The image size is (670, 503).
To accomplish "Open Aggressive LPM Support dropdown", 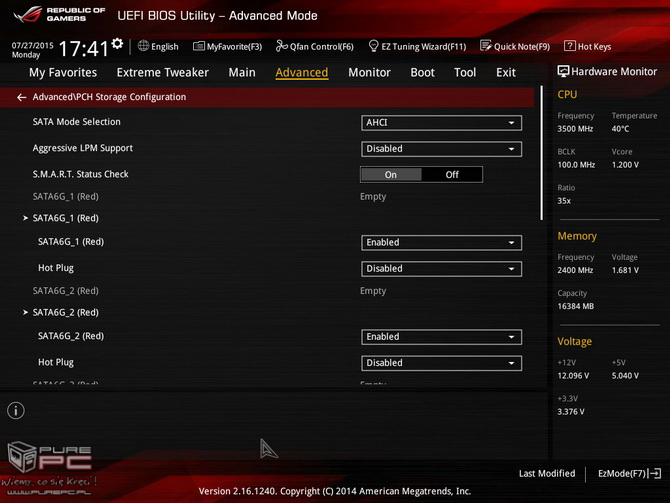I will 441,149.
